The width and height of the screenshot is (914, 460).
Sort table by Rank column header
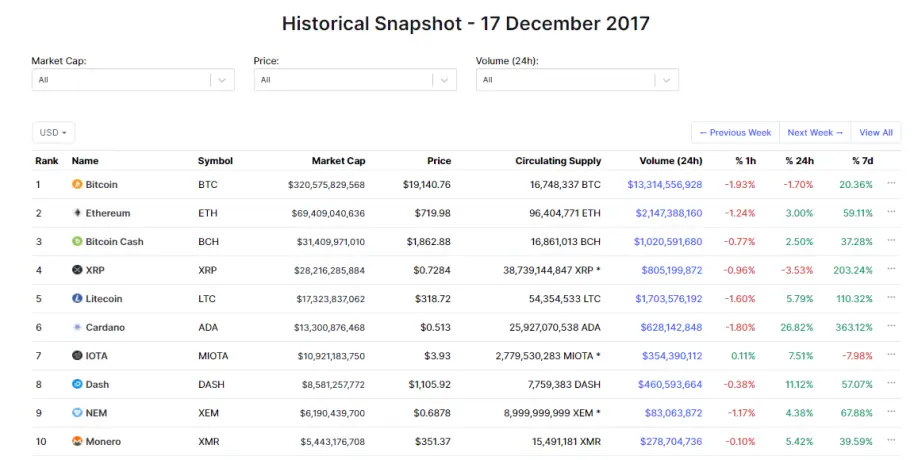click(x=47, y=161)
